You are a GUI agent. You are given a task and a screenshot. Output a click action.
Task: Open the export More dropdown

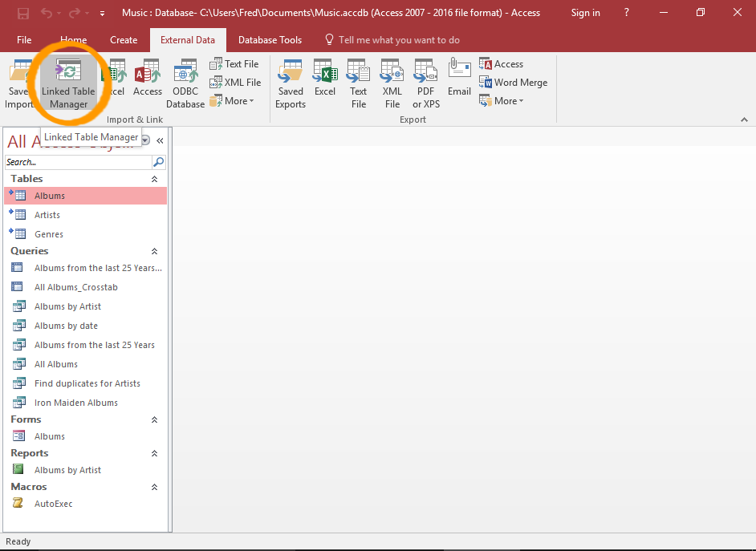[502, 101]
